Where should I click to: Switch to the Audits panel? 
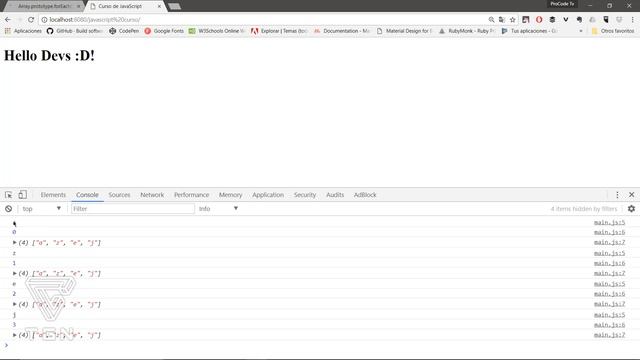(x=335, y=195)
